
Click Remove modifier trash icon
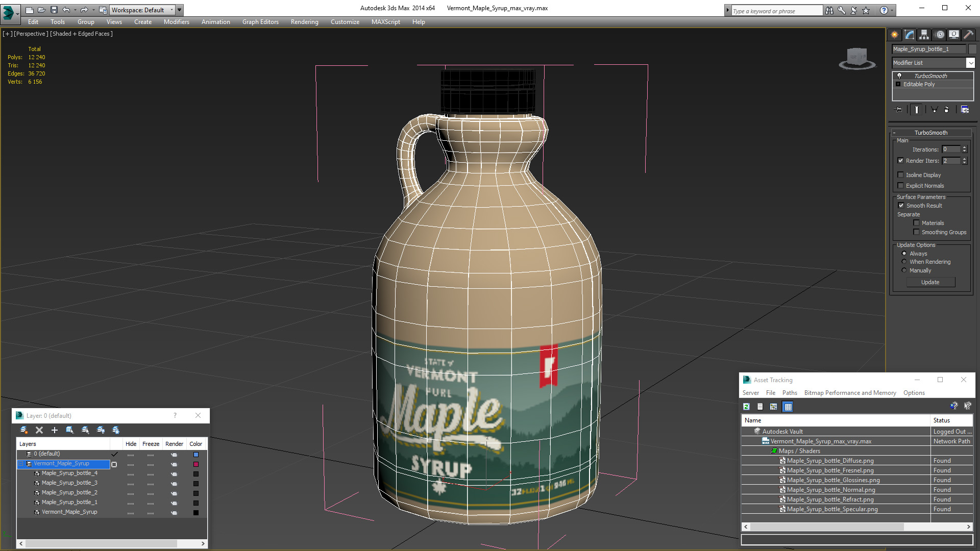(946, 110)
